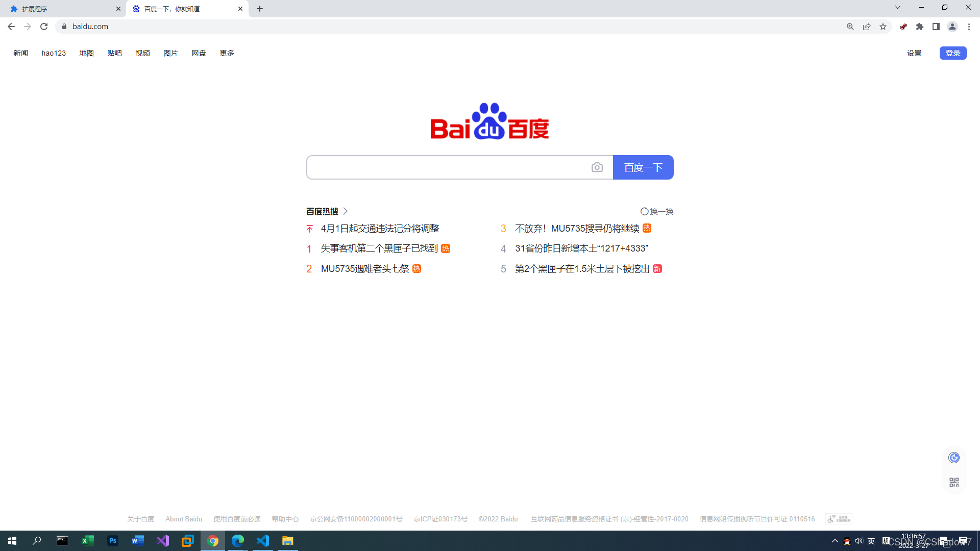Click the zoom magnifier icon in address bar
Viewport: 980px width, 551px height.
tap(850, 27)
